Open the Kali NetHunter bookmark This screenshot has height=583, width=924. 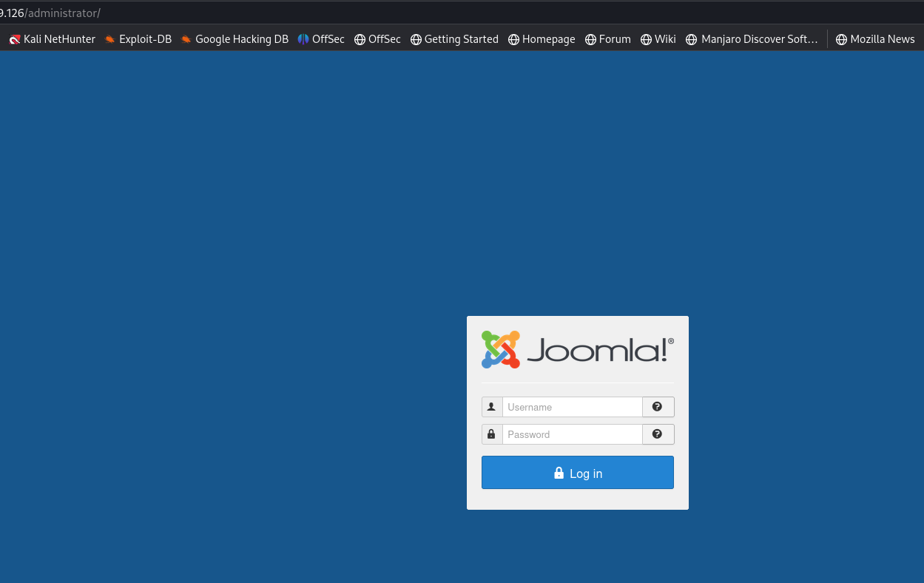(53, 39)
